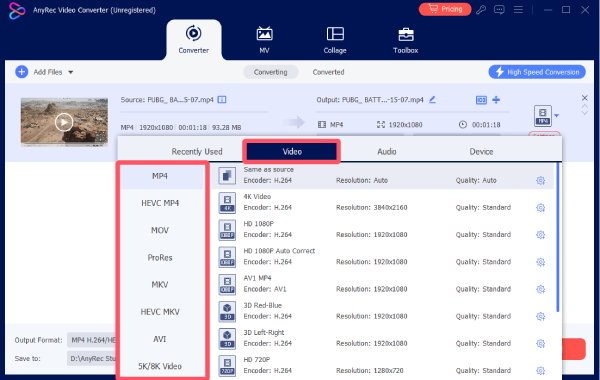The width and height of the screenshot is (600, 380).
Task: Switch to the Audio format tab
Action: click(x=386, y=152)
